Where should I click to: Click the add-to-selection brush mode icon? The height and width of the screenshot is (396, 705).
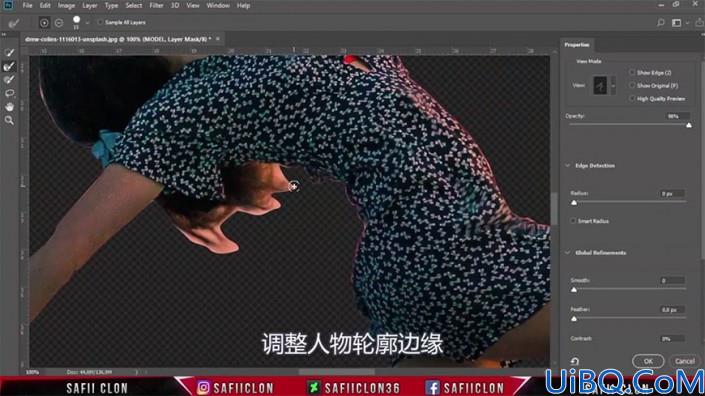(44, 22)
